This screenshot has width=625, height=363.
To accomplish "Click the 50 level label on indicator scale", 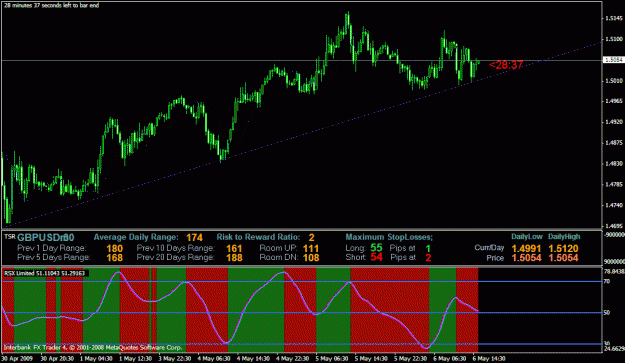I will [607, 313].
